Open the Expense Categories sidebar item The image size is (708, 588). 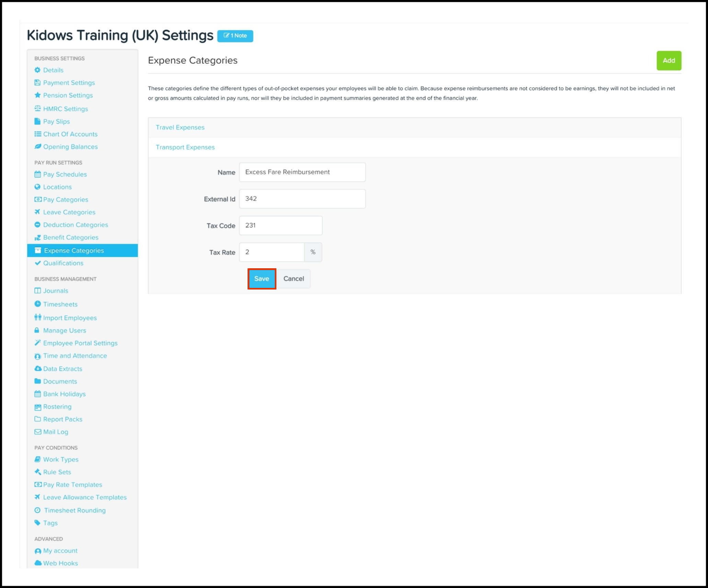click(74, 250)
